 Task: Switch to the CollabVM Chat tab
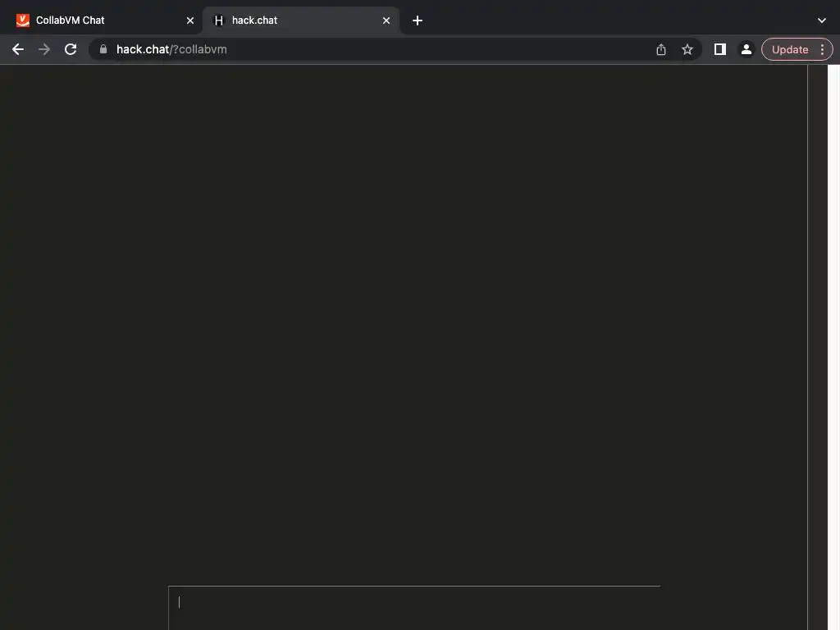coord(101,21)
